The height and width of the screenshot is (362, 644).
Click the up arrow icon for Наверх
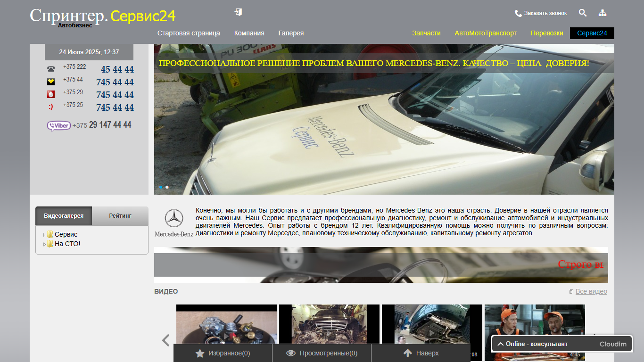[x=408, y=353]
